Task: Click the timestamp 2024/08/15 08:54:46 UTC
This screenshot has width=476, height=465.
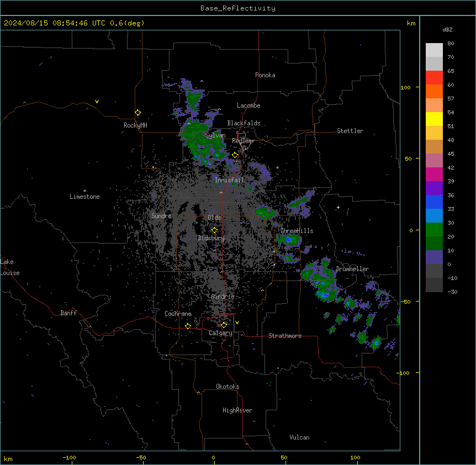Action: 54,23
